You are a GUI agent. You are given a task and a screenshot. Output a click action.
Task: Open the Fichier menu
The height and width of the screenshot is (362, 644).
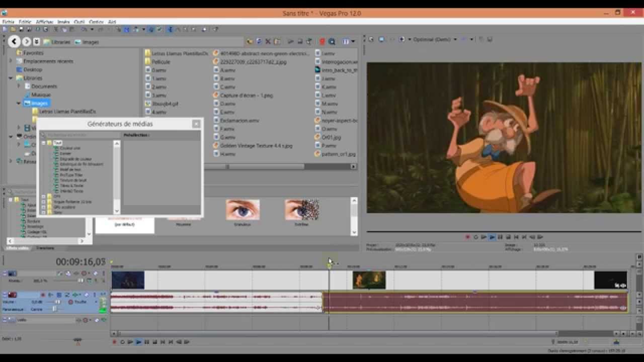click(8, 22)
